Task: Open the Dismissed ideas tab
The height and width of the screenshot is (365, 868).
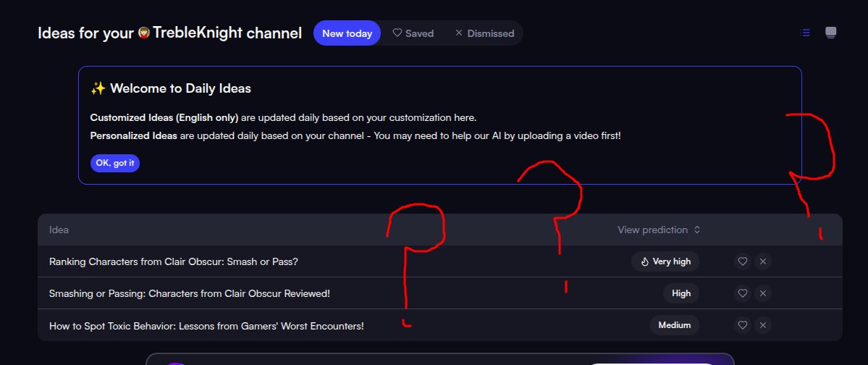Action: pyautogui.click(x=484, y=33)
